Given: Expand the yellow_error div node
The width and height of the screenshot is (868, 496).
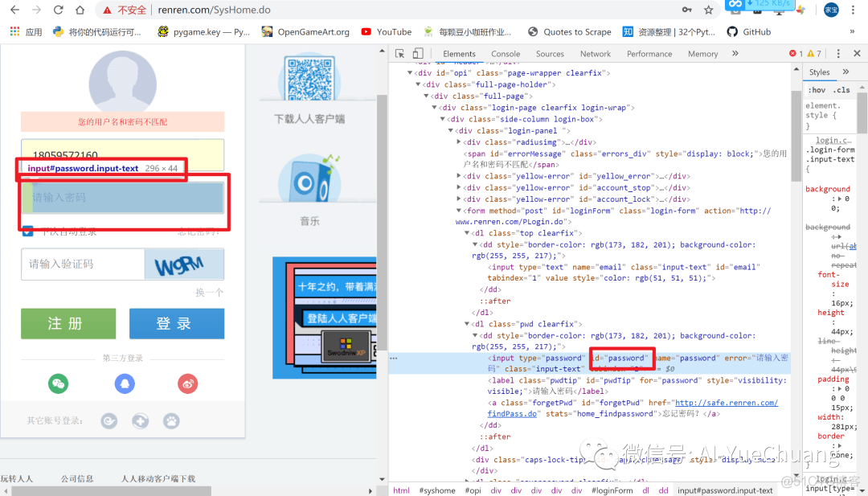Looking at the screenshot, I should tap(459, 176).
